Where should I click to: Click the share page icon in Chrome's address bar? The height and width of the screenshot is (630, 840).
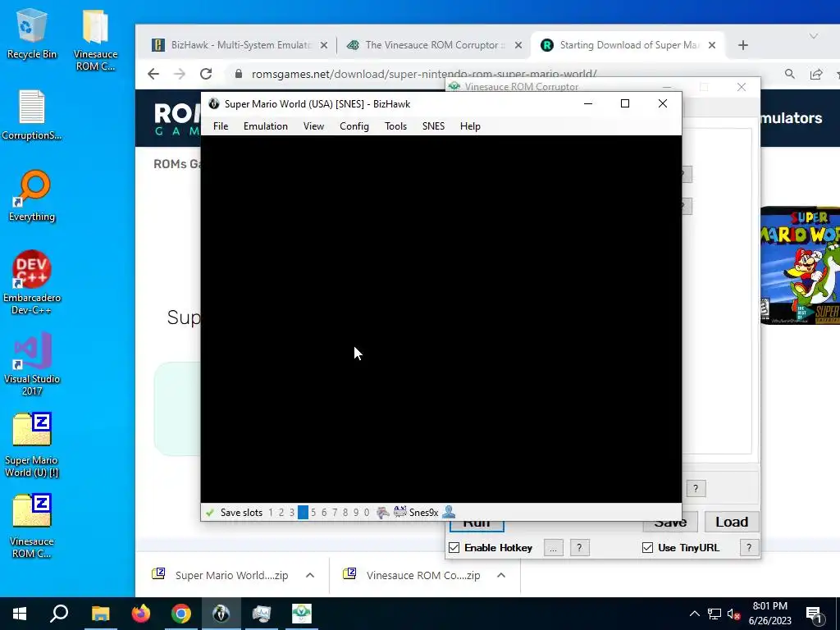pyautogui.click(x=816, y=74)
